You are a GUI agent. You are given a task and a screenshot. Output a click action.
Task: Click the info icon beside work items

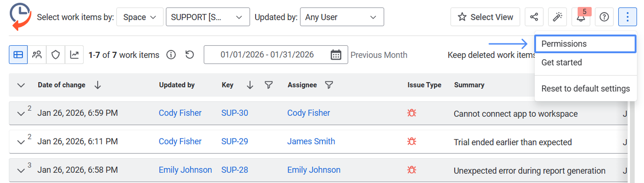[x=171, y=55]
